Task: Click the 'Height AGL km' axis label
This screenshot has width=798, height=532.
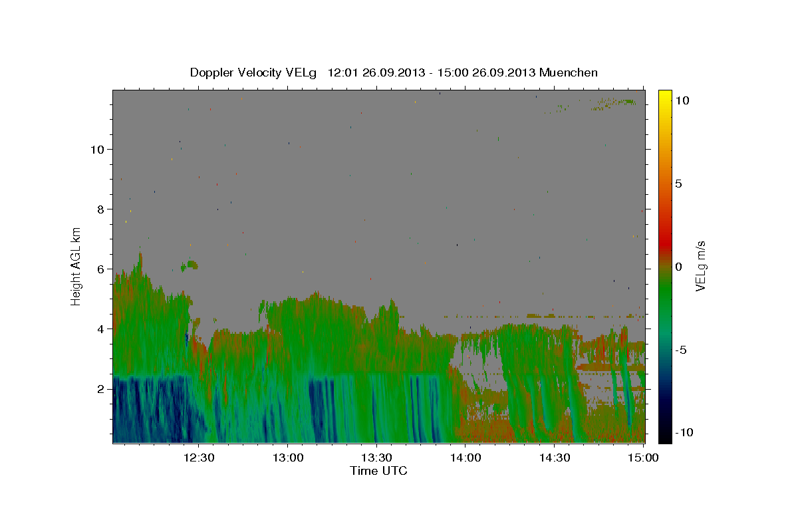Action: pyautogui.click(x=76, y=266)
